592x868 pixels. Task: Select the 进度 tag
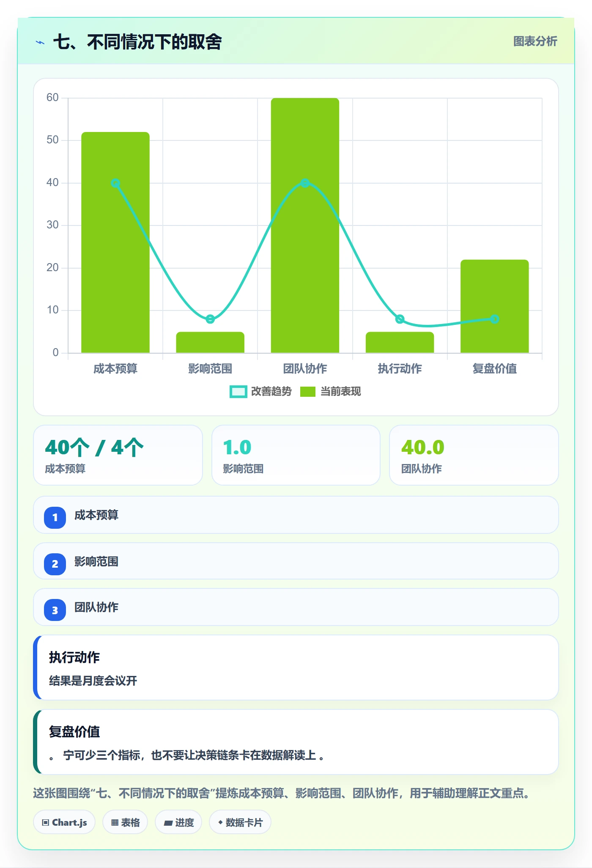[178, 822]
